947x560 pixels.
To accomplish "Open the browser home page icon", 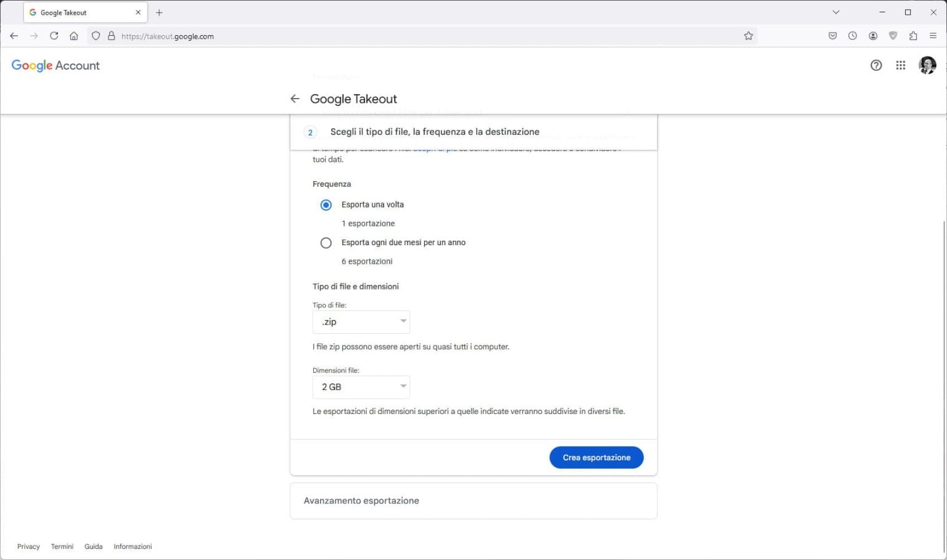I will (74, 36).
